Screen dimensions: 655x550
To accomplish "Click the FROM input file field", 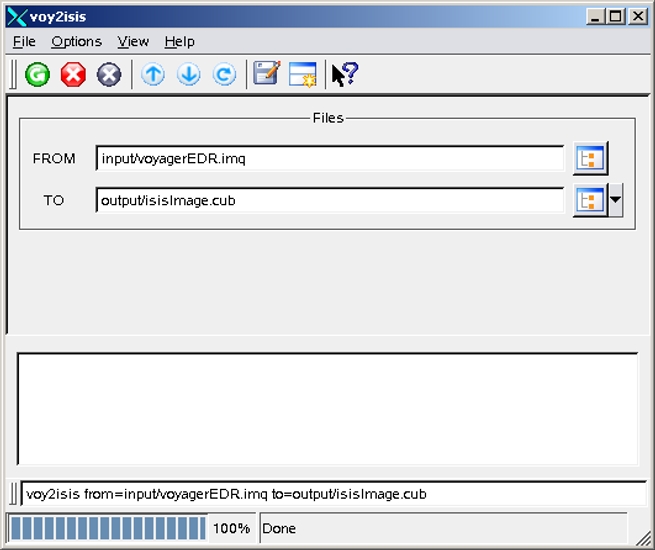I will (x=330, y=158).
